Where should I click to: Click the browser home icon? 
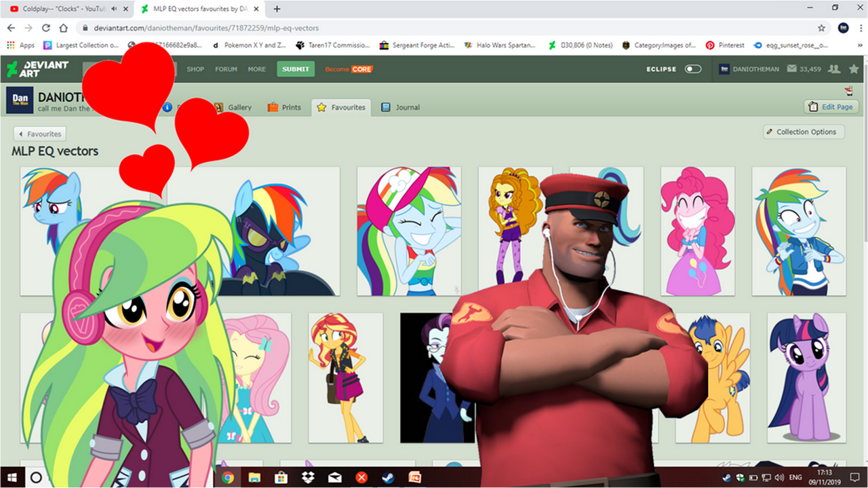64,28
